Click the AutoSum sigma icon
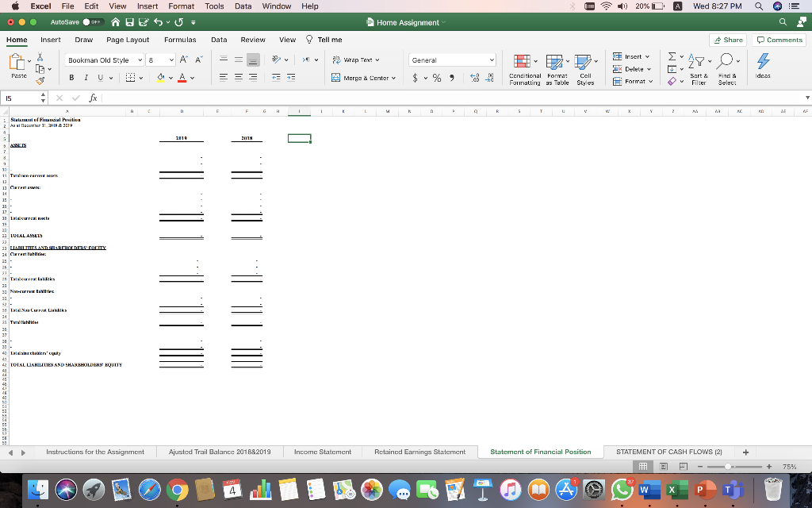This screenshot has height=508, width=812. (672, 56)
